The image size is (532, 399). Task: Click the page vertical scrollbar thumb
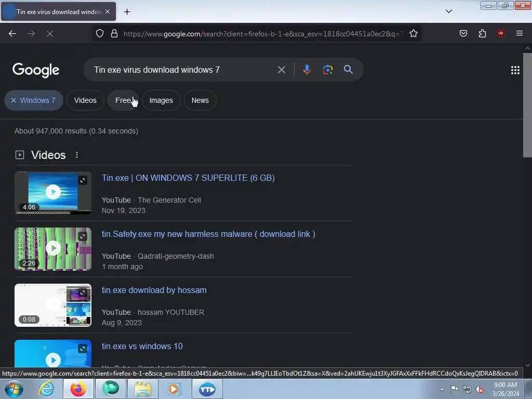pos(527,104)
